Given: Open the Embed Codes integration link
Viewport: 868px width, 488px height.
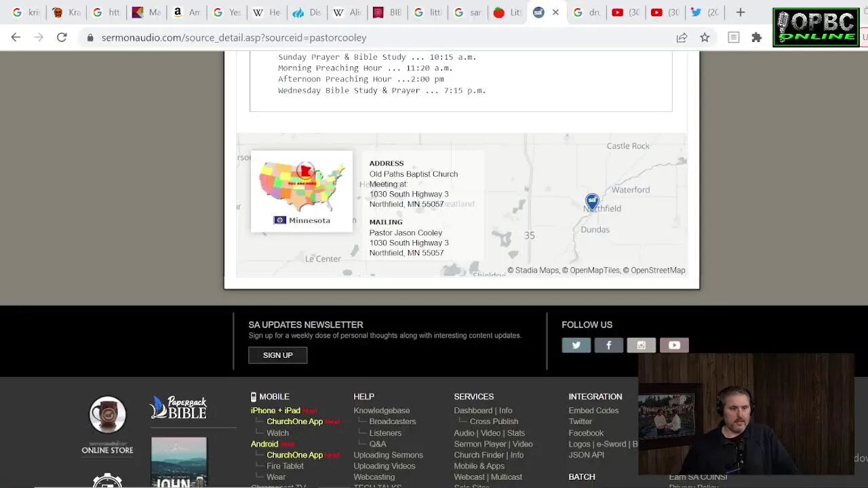Looking at the screenshot, I should pos(593,411).
